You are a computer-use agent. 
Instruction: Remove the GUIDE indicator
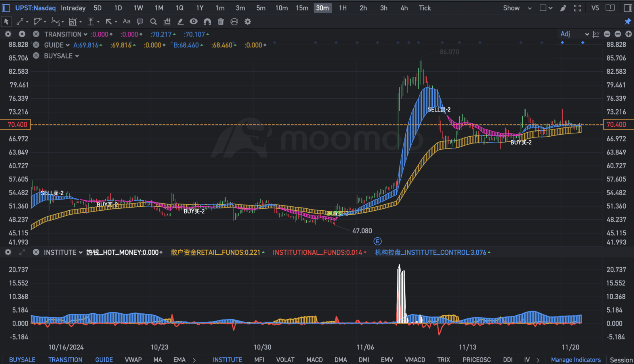click(36, 45)
